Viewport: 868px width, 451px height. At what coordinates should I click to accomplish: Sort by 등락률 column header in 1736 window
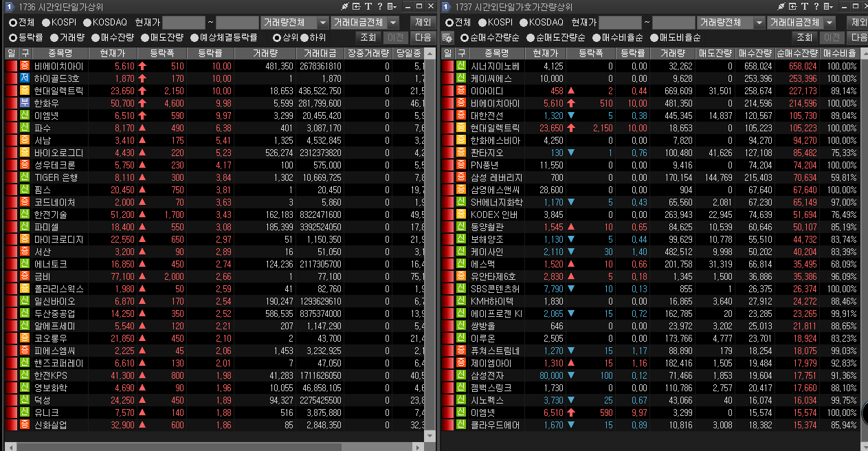(x=210, y=54)
